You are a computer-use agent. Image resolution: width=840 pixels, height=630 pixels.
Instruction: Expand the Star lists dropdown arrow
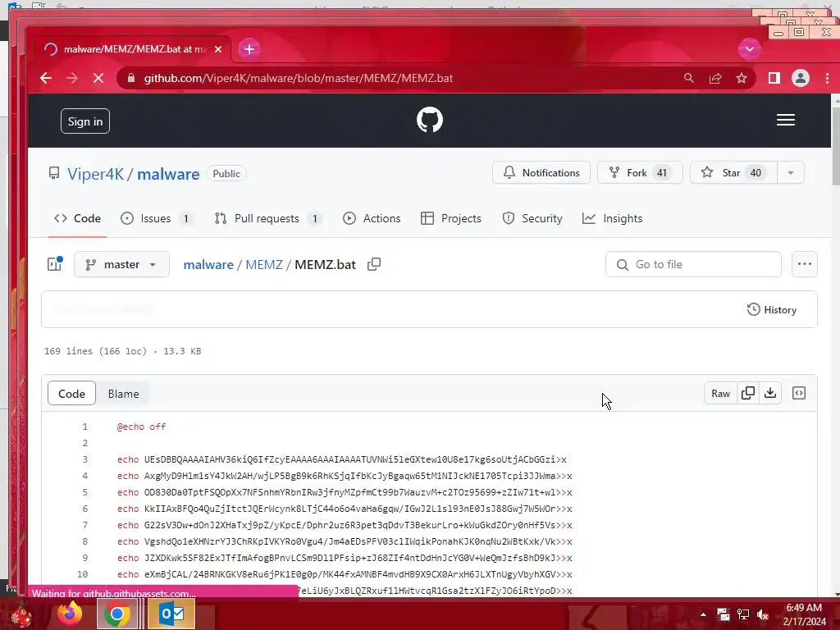(x=791, y=172)
